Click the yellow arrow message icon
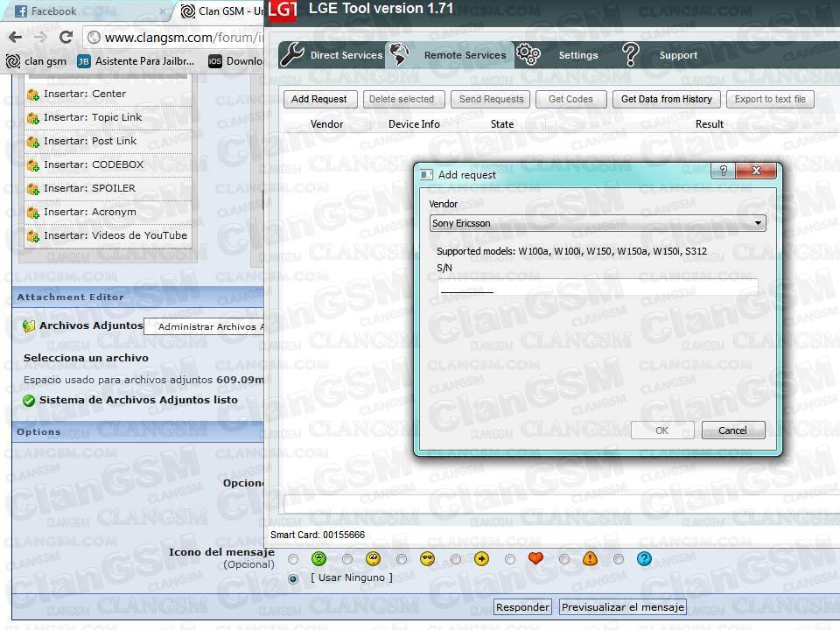Image resolution: width=840 pixels, height=630 pixels. 481,559
